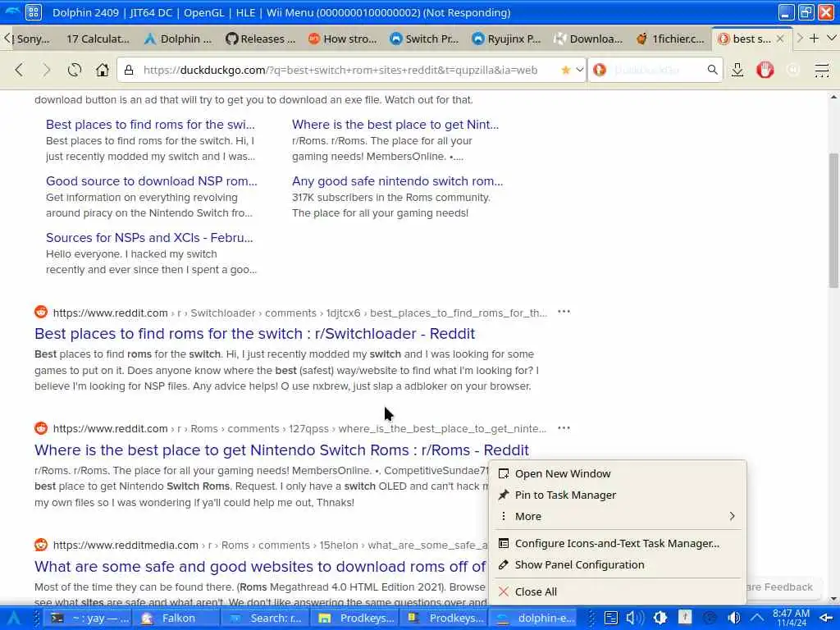
Task: Choose 'Close All' in context menu
Action: pos(617,591)
